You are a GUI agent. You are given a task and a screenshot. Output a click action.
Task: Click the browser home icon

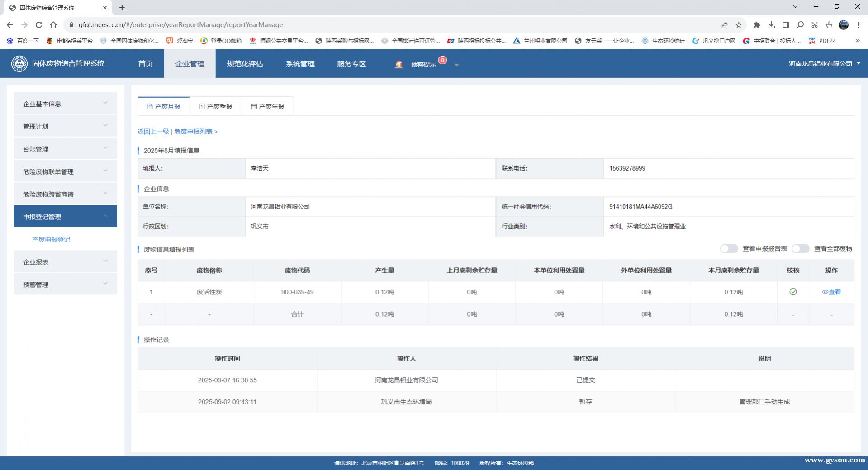53,25
